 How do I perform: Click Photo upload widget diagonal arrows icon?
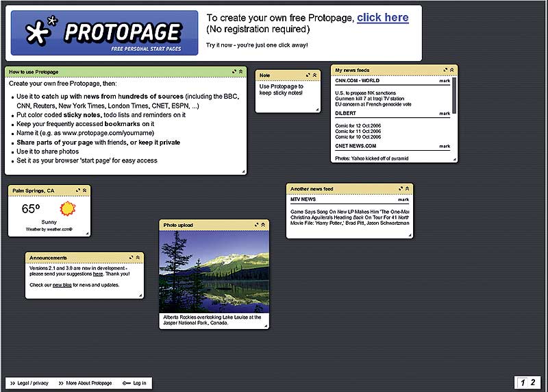click(x=256, y=225)
